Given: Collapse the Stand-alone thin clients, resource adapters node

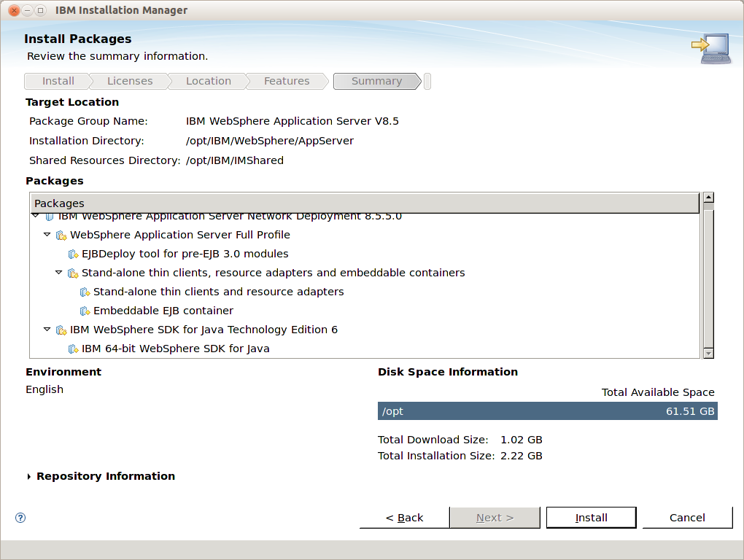Looking at the screenshot, I should click(59, 272).
